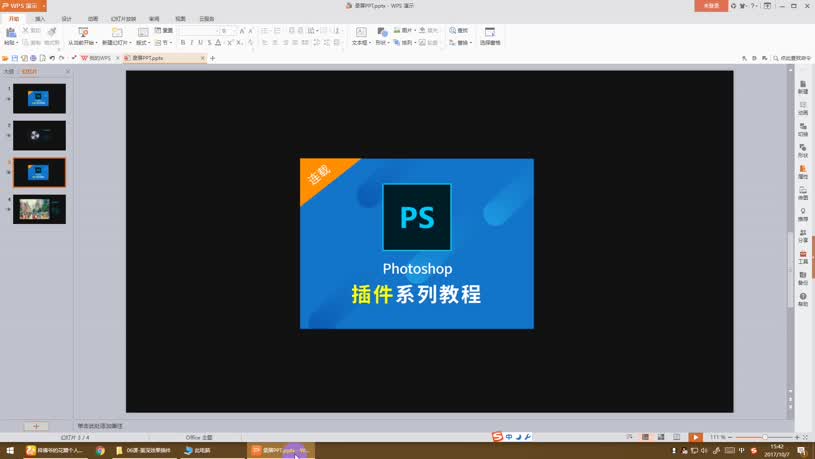This screenshot has height=459, width=815.
Task: Open the font size combo box
Action: point(228,31)
